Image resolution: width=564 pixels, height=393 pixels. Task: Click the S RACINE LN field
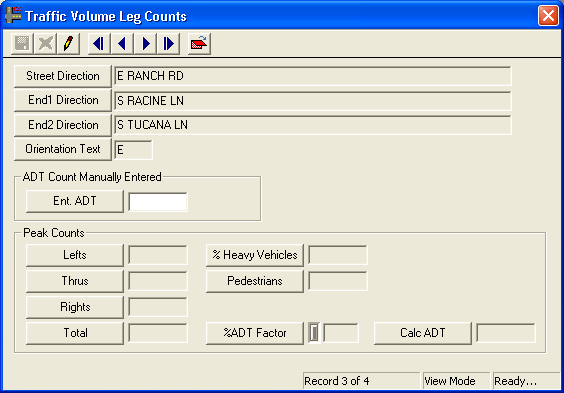[x=313, y=101]
